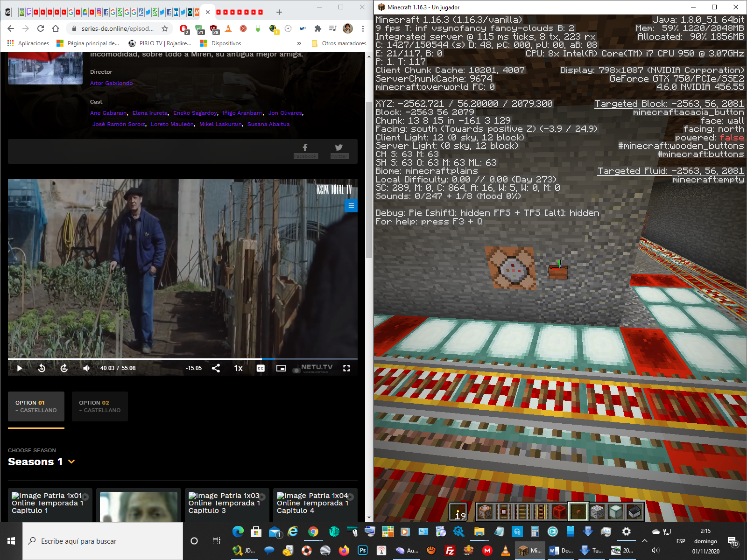Open the video share icon
The height and width of the screenshot is (560, 747).
click(216, 368)
